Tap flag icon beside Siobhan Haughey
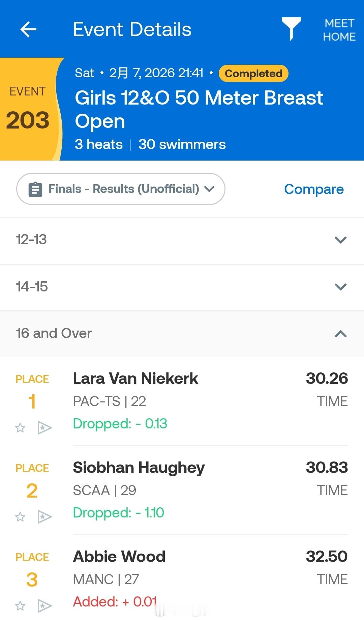This screenshot has height=620, width=364. coord(44,517)
